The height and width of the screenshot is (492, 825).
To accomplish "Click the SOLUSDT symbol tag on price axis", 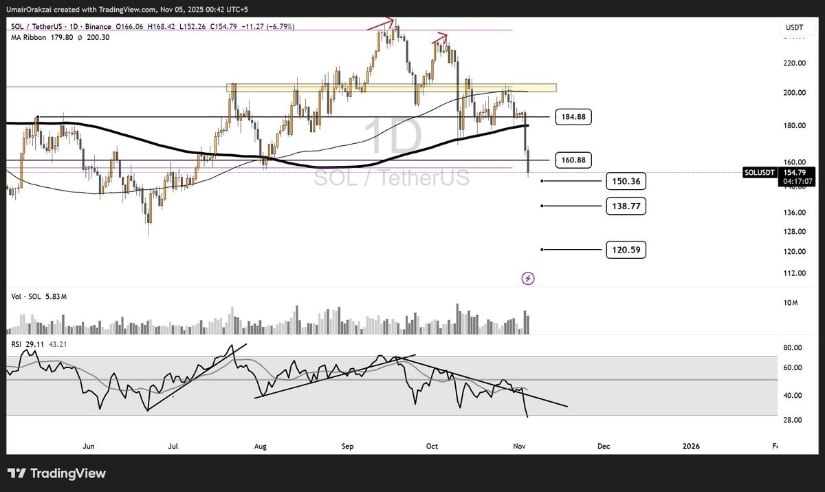I will point(762,173).
